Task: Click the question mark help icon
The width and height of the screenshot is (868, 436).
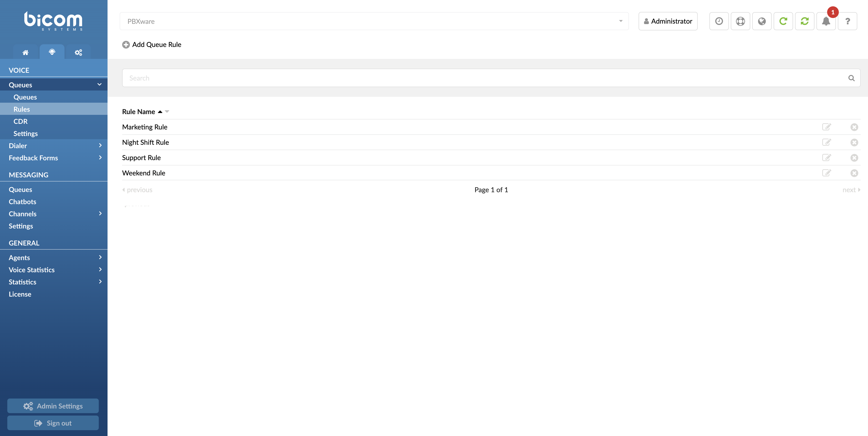Action: pos(848,21)
